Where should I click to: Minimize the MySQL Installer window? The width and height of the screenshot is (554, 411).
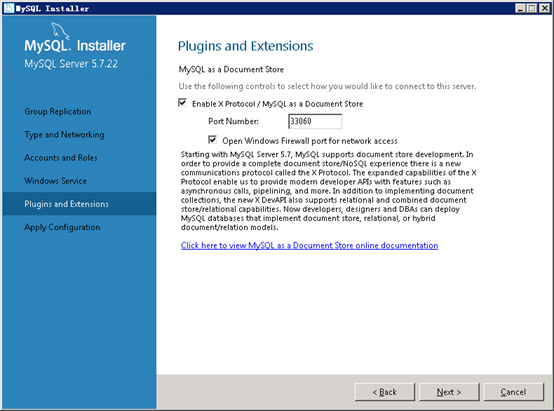pos(520,8)
